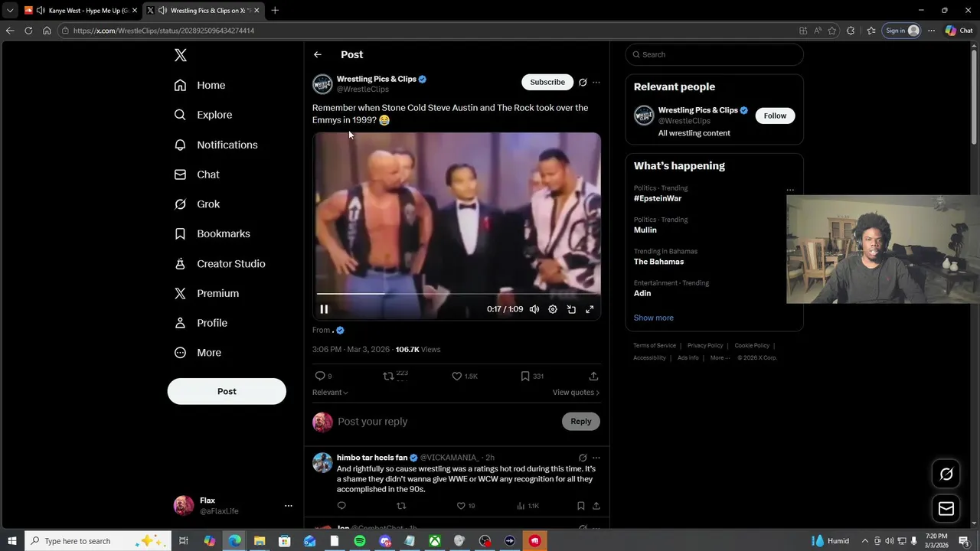The height and width of the screenshot is (551, 980).
Task: Click View quotes link
Action: (x=576, y=393)
